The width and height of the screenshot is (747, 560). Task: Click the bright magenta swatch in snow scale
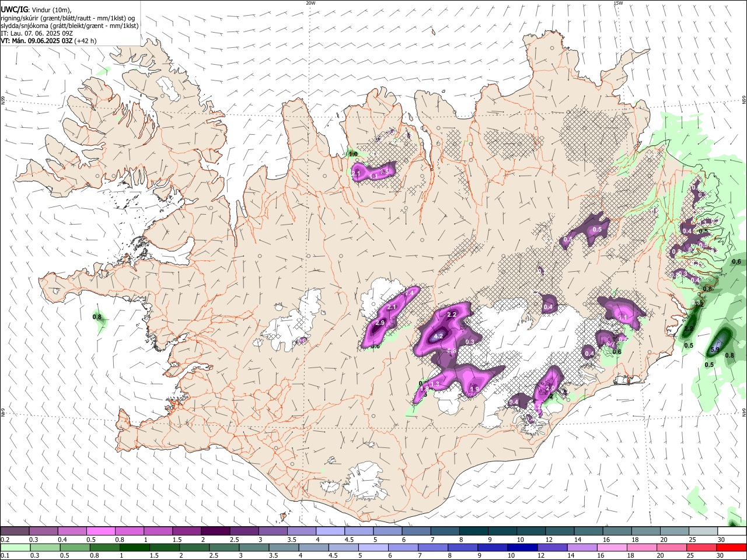click(100, 531)
